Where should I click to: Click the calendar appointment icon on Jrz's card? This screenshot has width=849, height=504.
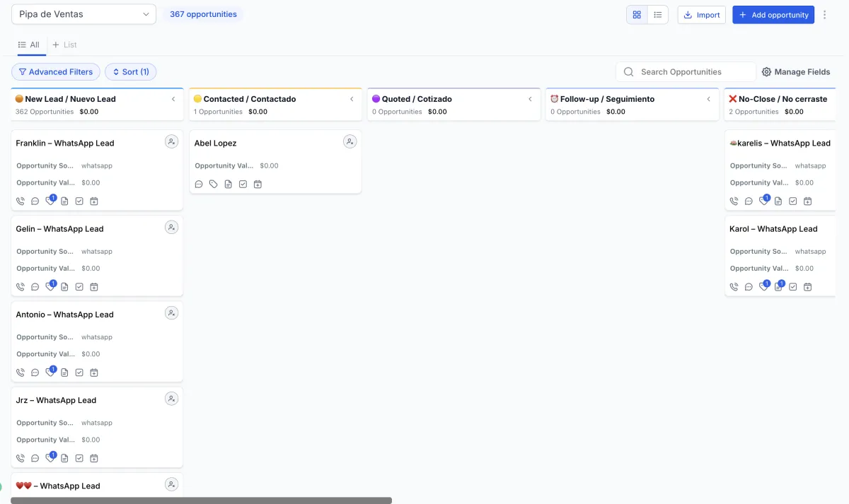[x=94, y=458]
